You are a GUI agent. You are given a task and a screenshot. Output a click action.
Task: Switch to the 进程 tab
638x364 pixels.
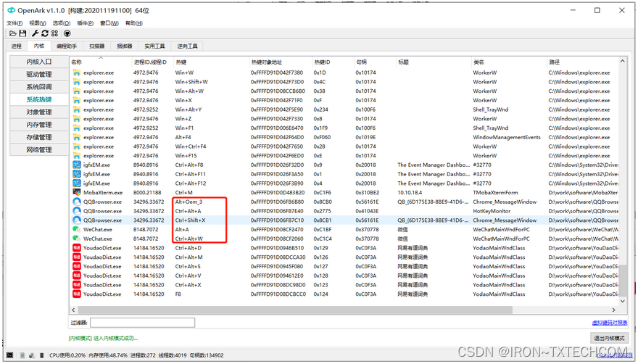point(16,46)
